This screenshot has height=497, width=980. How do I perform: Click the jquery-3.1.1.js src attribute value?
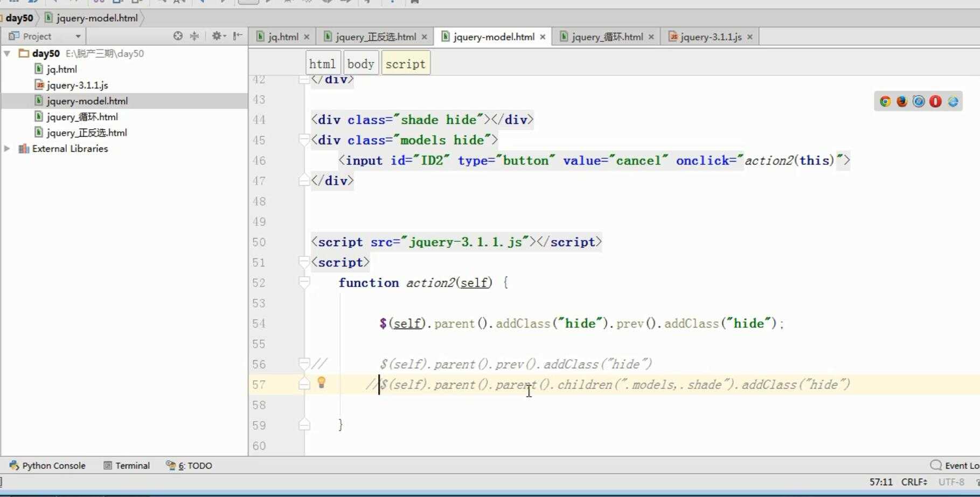465,242
